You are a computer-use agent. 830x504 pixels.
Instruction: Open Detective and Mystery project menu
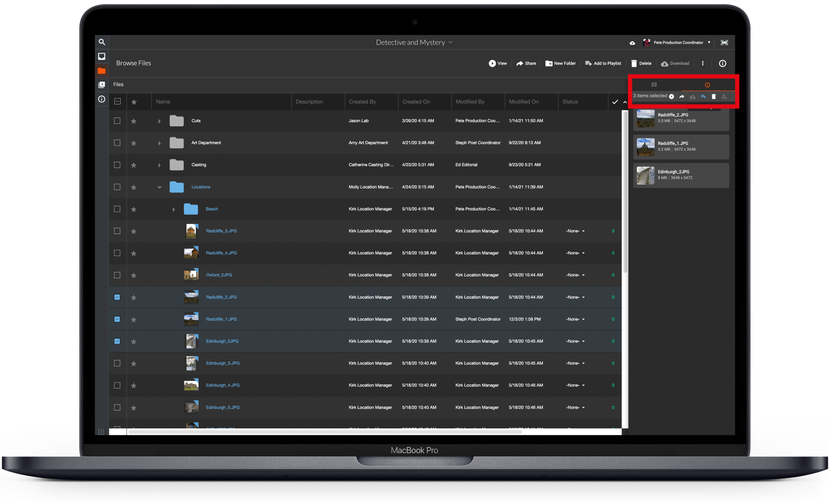point(414,42)
